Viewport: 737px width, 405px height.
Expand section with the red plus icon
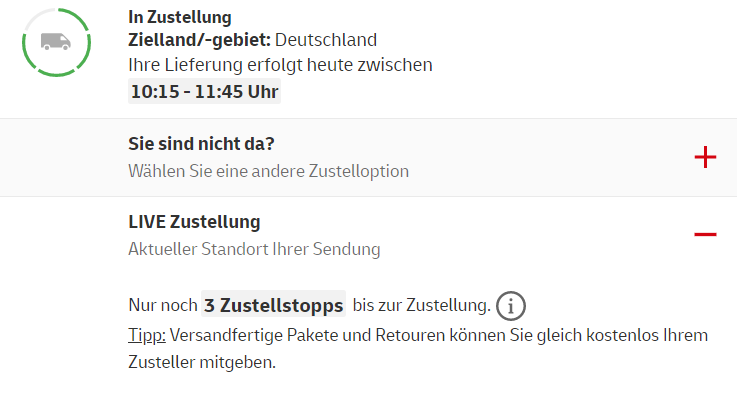705,157
